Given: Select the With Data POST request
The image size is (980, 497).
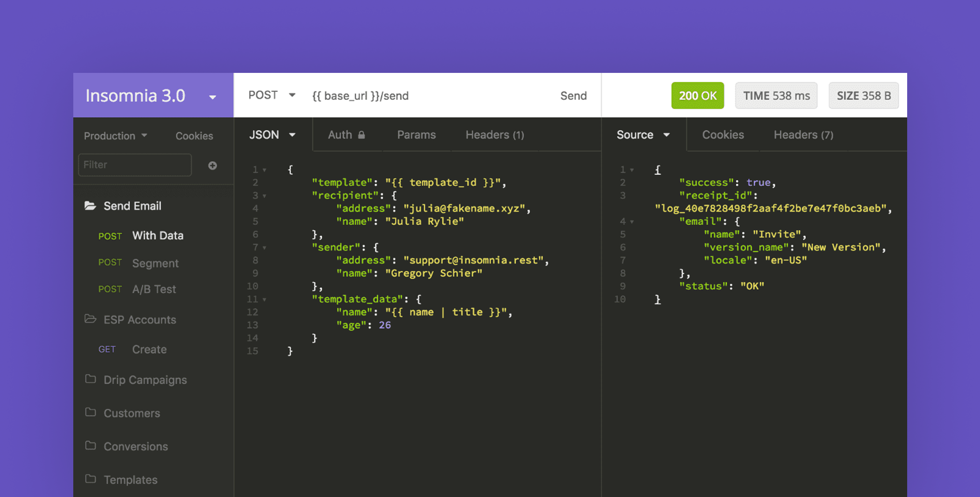Looking at the screenshot, I should point(141,235).
